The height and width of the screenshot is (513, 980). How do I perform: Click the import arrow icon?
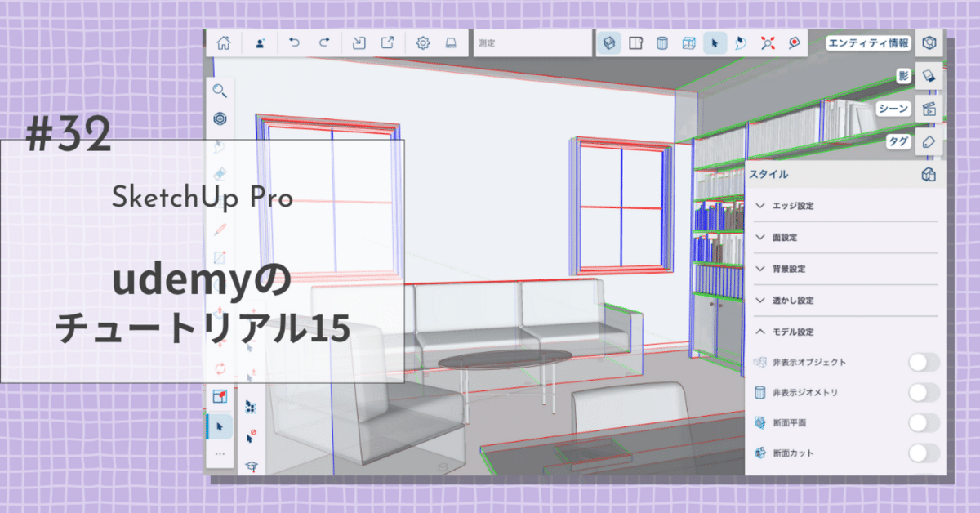tap(359, 43)
